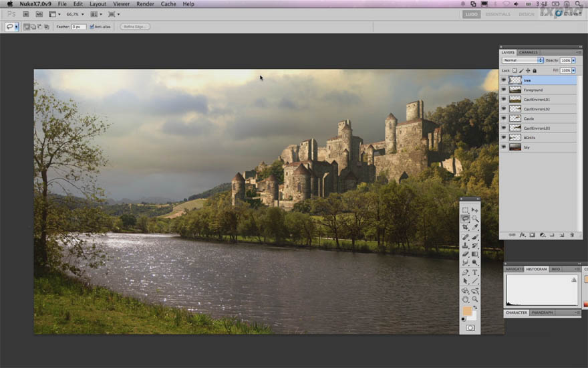Select the Eyedropper tool
Screen dimensions: 588x368
pos(475,227)
